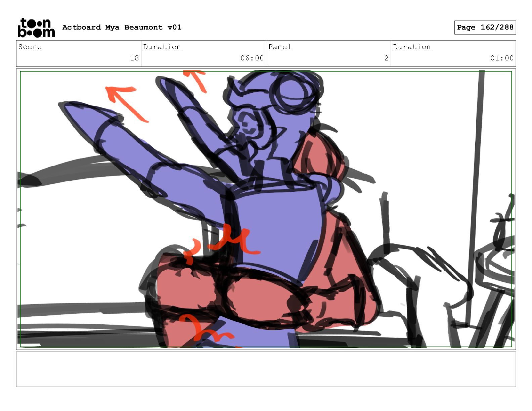Viewport: 532px width, 411px height.
Task: Click the Toon Boom logo
Action: pos(36,27)
